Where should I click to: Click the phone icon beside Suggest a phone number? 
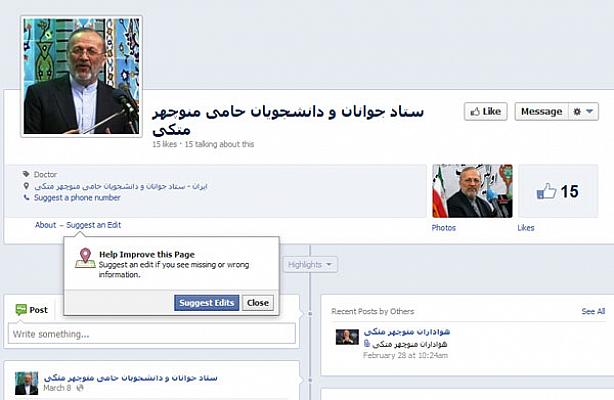pyautogui.click(x=26, y=197)
